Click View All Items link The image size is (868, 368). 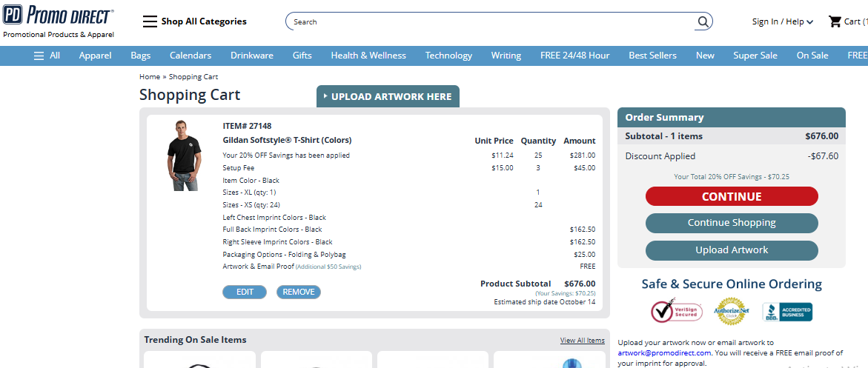click(x=583, y=341)
